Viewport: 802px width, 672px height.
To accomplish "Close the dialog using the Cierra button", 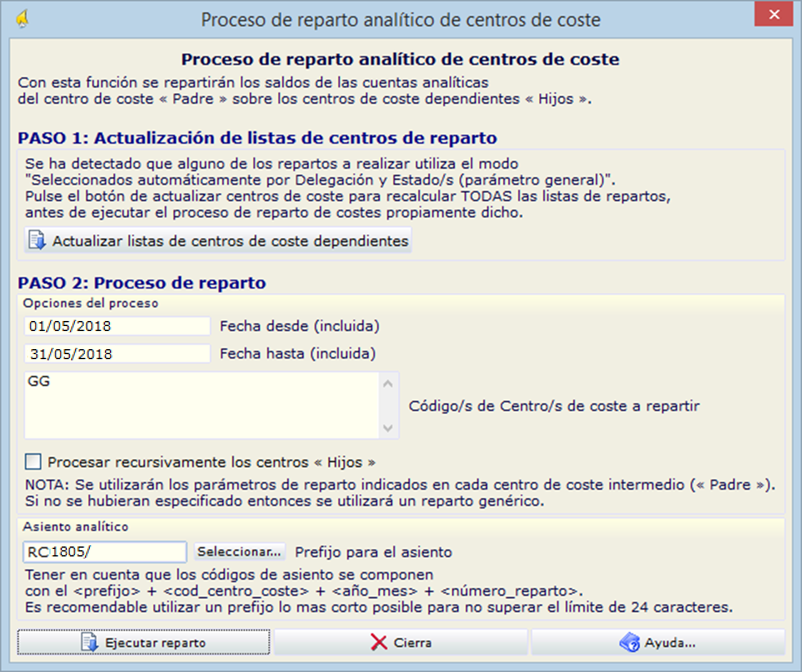I will click(400, 642).
